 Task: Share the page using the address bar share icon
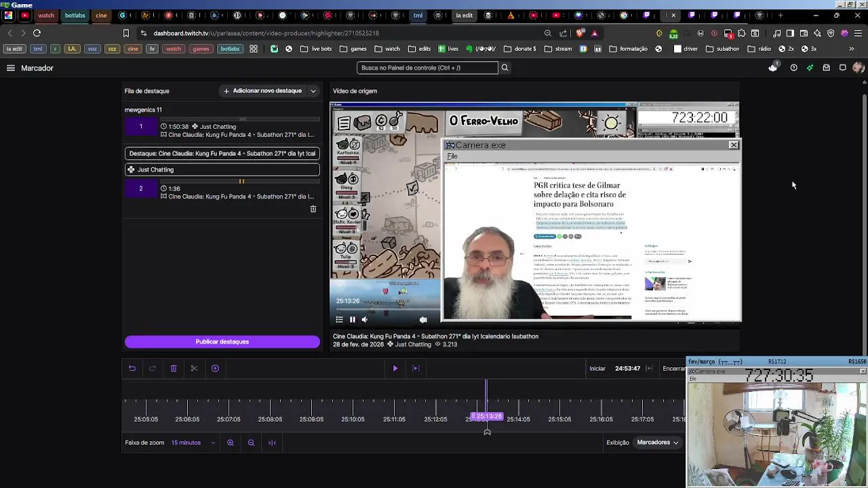564,33
